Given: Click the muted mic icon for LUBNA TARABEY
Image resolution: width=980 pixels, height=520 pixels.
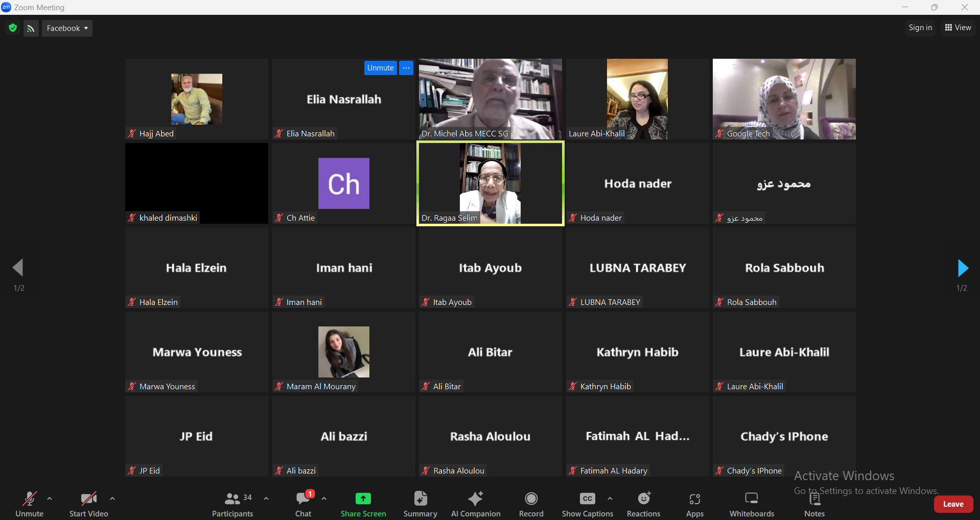Looking at the screenshot, I should click(573, 302).
